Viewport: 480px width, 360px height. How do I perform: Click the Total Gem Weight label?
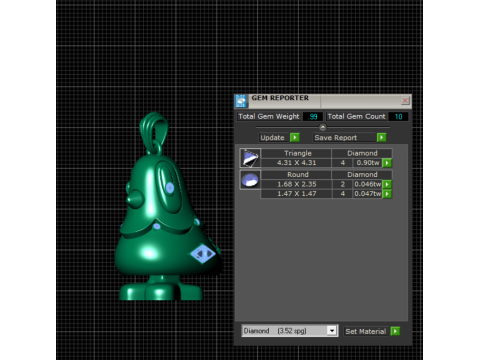click(x=269, y=117)
